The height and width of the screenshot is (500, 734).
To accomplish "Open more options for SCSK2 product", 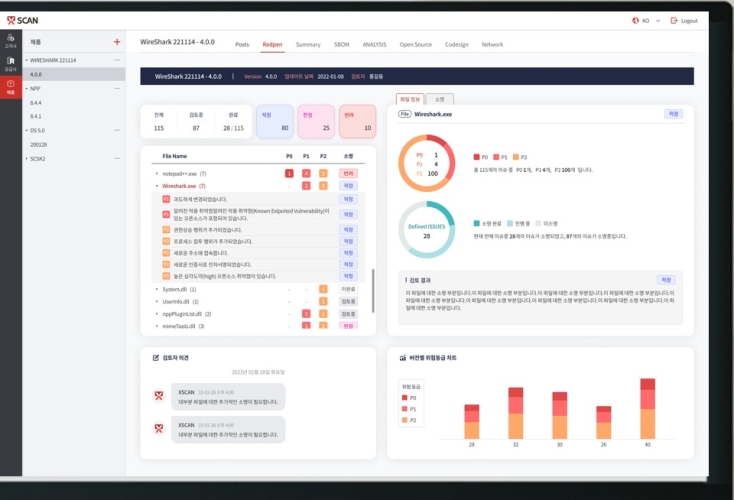I will 117,159.
